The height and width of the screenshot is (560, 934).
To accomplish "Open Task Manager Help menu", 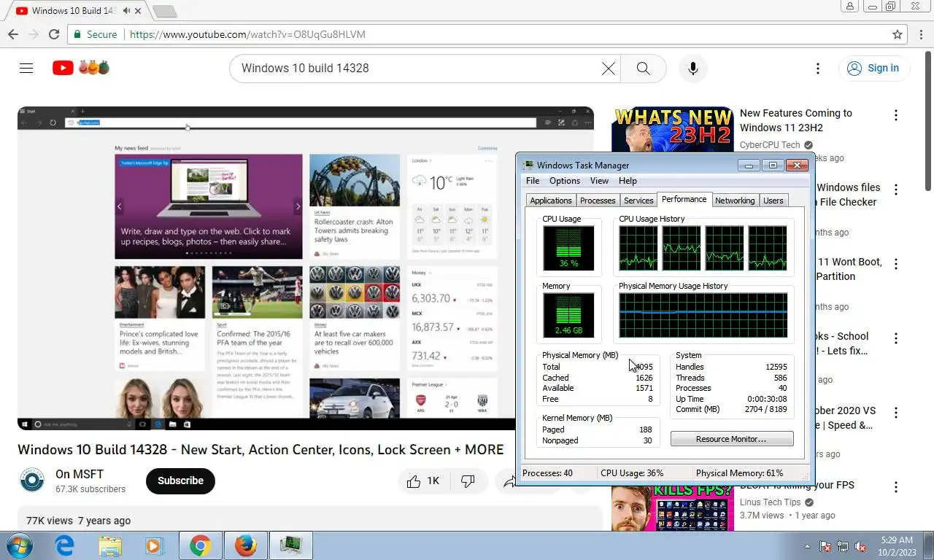I will pos(628,181).
